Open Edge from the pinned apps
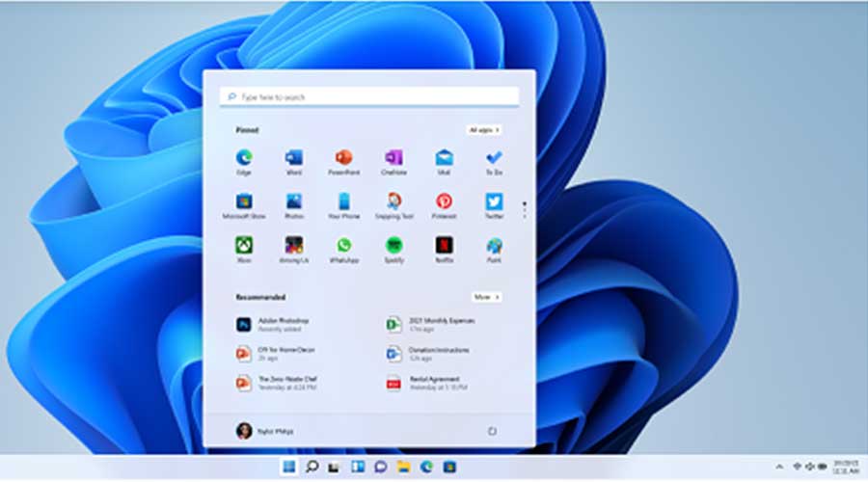 coord(244,162)
